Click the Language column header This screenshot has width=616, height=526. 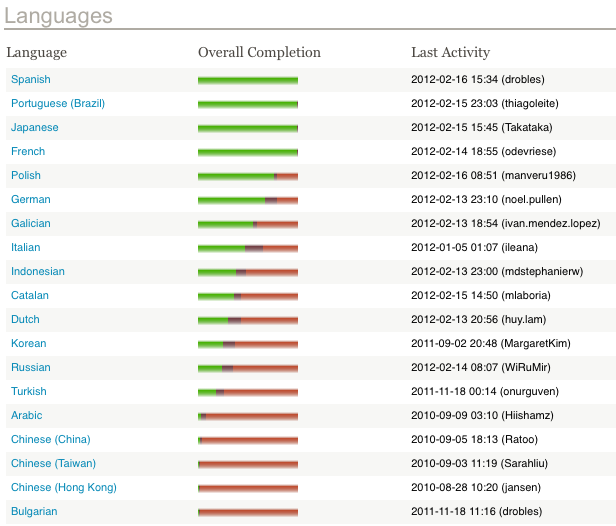(37, 53)
